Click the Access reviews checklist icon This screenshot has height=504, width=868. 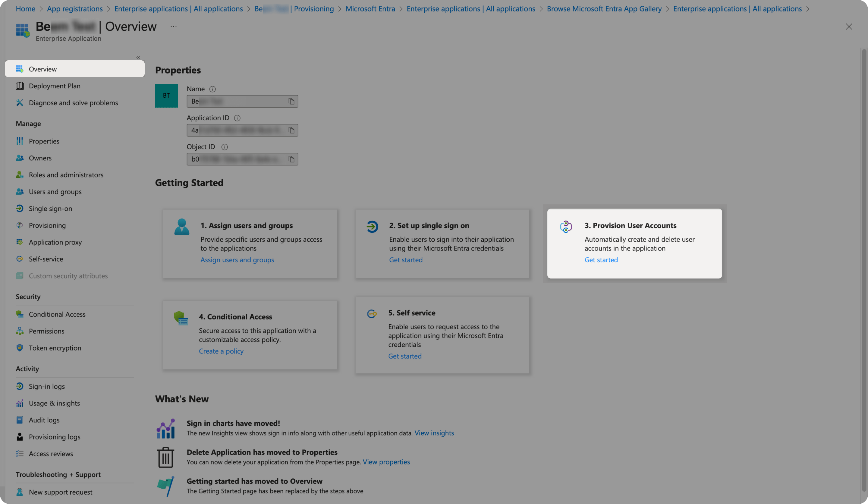click(x=20, y=454)
